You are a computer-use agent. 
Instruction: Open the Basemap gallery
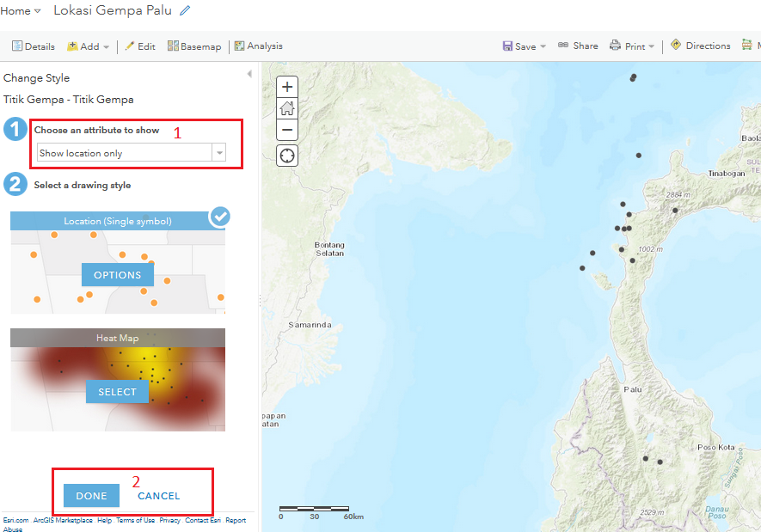point(194,46)
